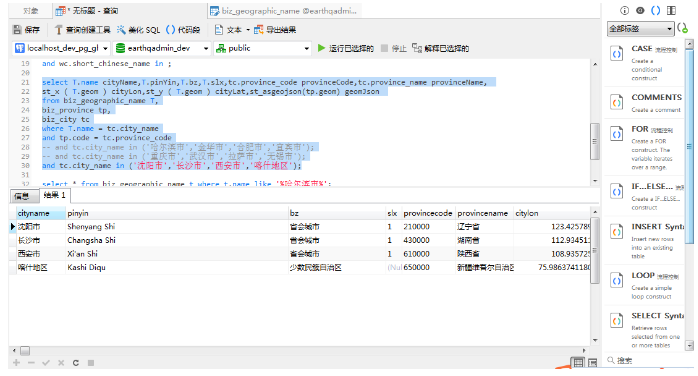Click Explain selected button
The width and height of the screenshot is (698, 376).
tap(440, 48)
